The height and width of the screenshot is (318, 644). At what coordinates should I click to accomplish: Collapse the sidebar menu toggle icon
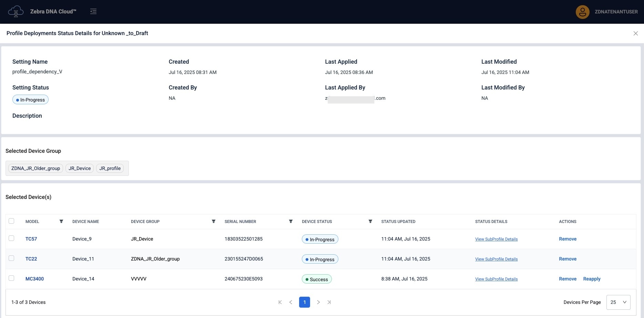point(93,12)
